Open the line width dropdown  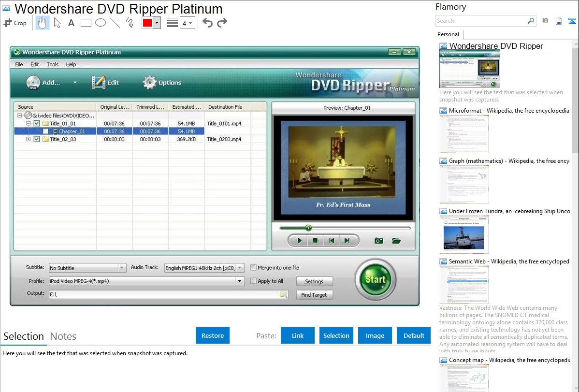[x=187, y=23]
